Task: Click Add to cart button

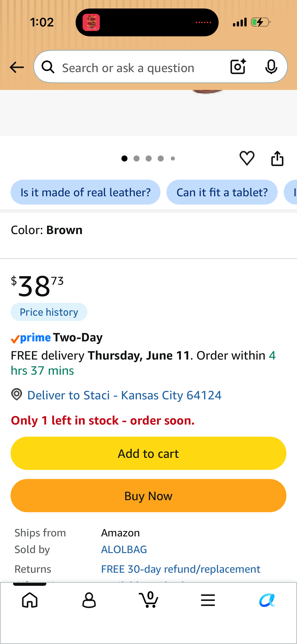Action: pyautogui.click(x=148, y=453)
